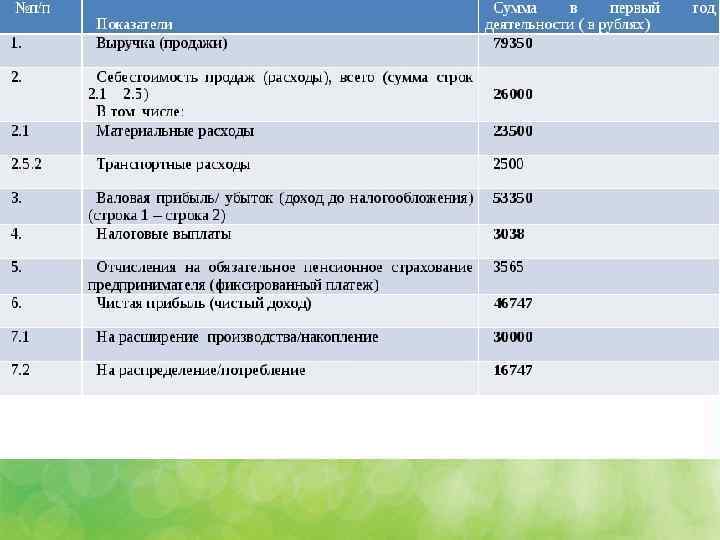Image resolution: width=720 pixels, height=540 pixels.
Task: Click row number '1.'
Action: click(x=16, y=43)
